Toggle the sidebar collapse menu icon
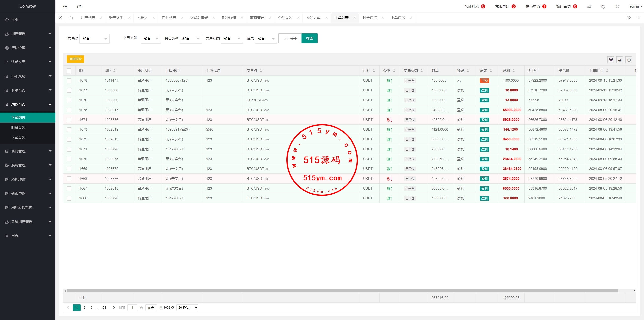The image size is (644, 320). point(65,7)
